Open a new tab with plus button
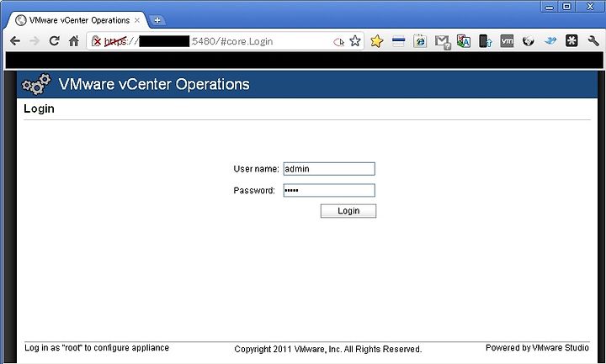Viewport: 606px width, 364px height. (157, 20)
